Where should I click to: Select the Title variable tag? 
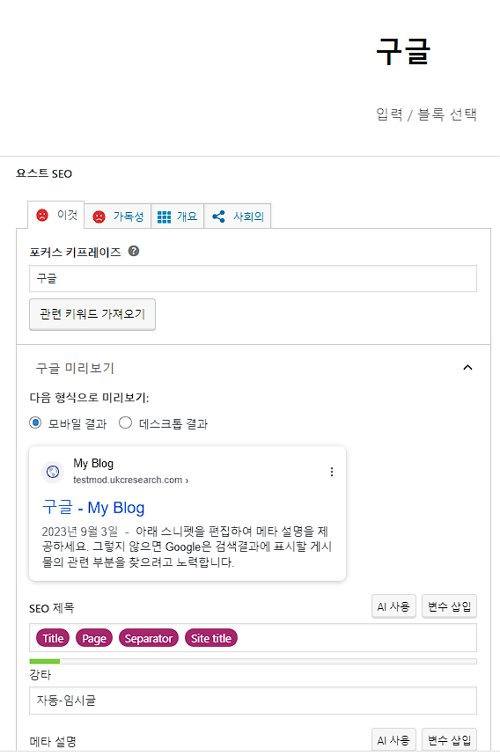(53, 638)
